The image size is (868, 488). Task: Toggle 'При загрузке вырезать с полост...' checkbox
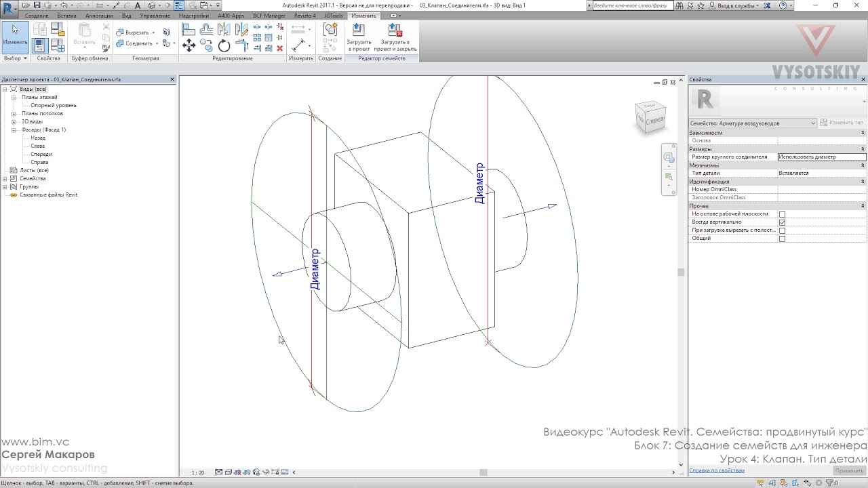click(x=782, y=230)
